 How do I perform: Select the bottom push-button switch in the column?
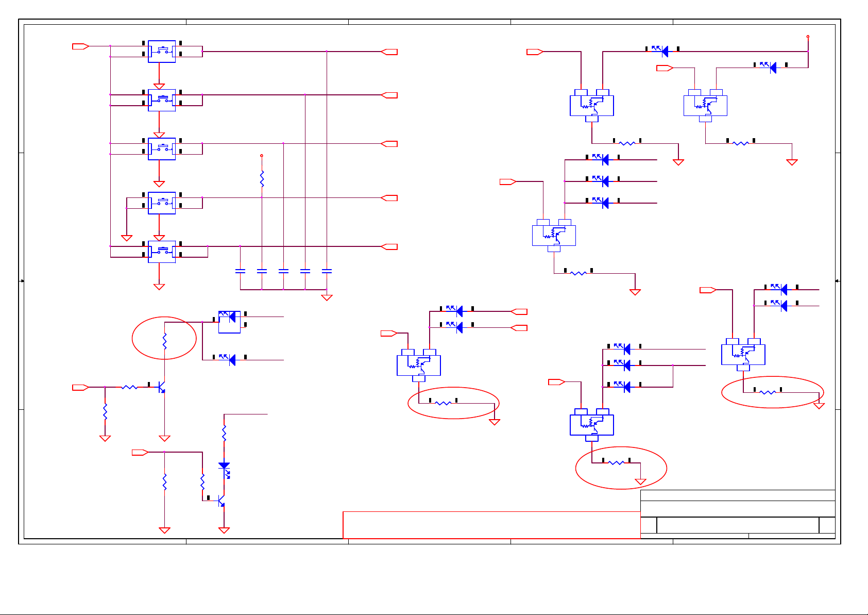pos(162,252)
